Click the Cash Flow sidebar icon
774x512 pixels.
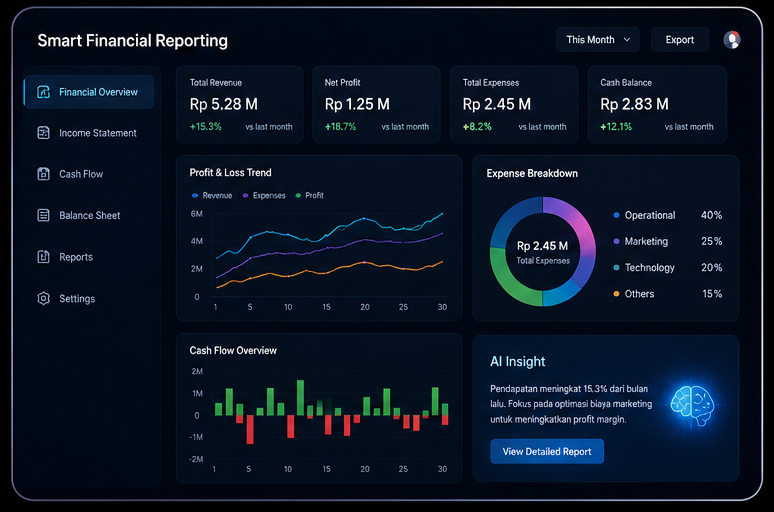click(43, 174)
